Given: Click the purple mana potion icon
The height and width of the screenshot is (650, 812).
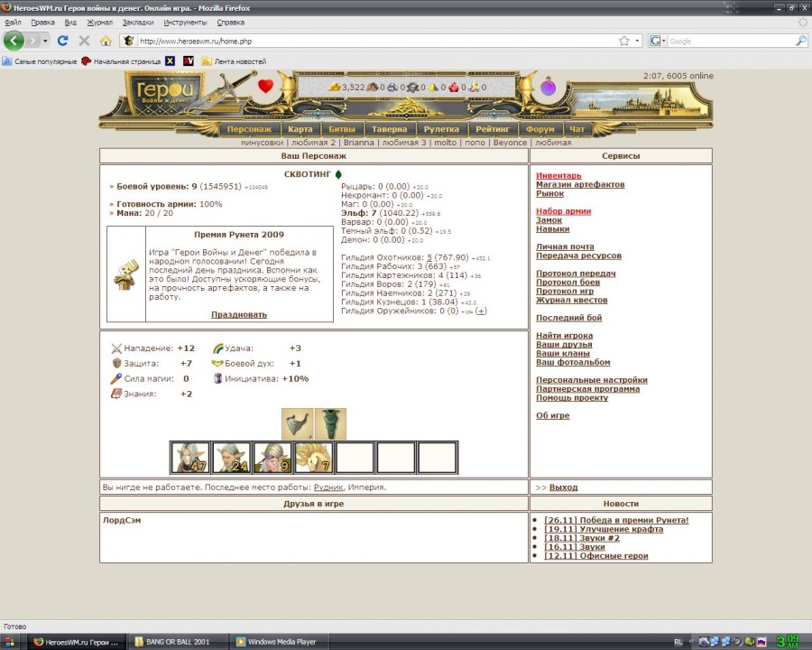Looking at the screenshot, I should [x=549, y=87].
